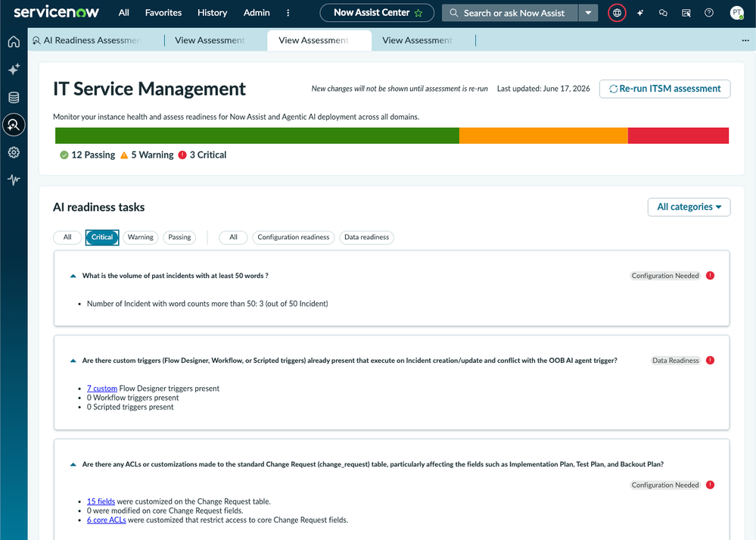This screenshot has height=540, width=756.
Task: Collapse the custom triggers question
Action: click(x=73, y=361)
